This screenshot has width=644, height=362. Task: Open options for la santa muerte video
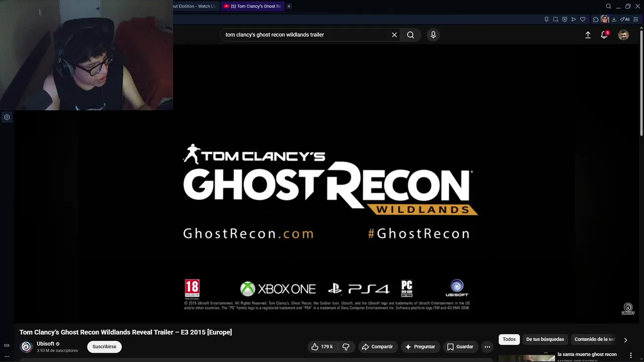tap(630, 355)
